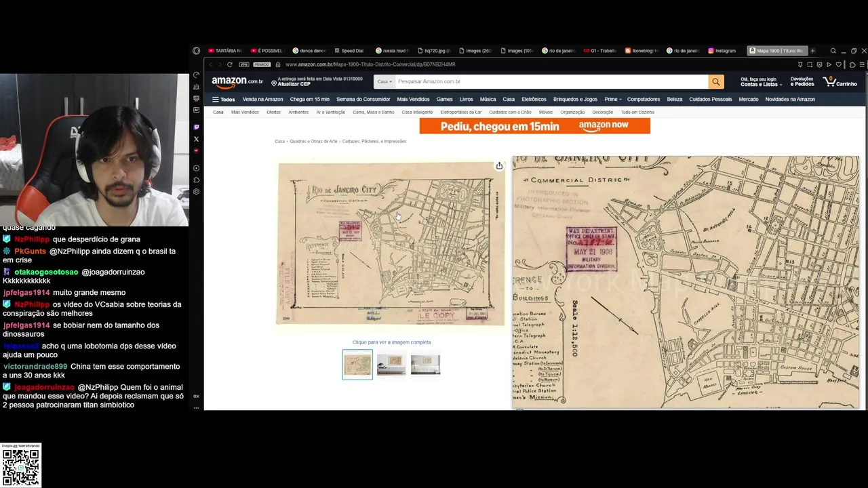Open the extensions icon in Opera sidebar
Screen dimensions: 868x488
(x=197, y=180)
